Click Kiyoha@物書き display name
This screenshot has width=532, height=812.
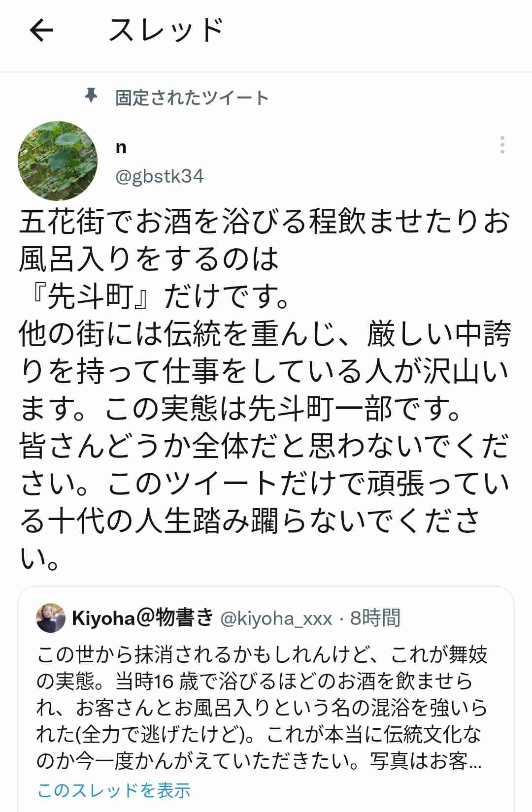pyautogui.click(x=143, y=617)
